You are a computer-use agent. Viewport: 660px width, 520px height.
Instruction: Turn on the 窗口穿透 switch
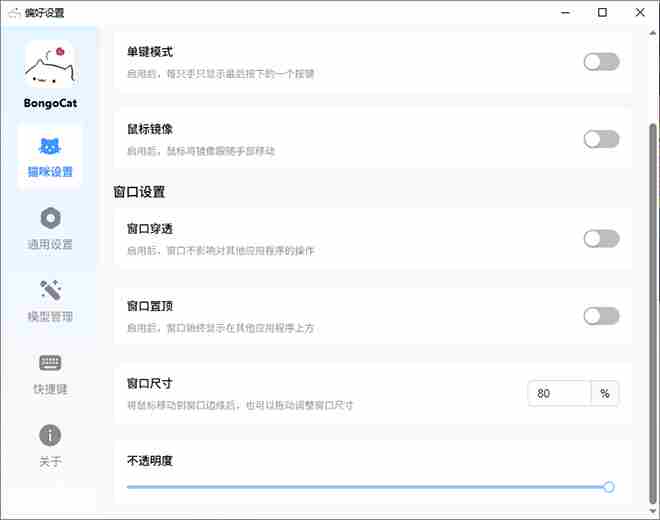point(601,239)
